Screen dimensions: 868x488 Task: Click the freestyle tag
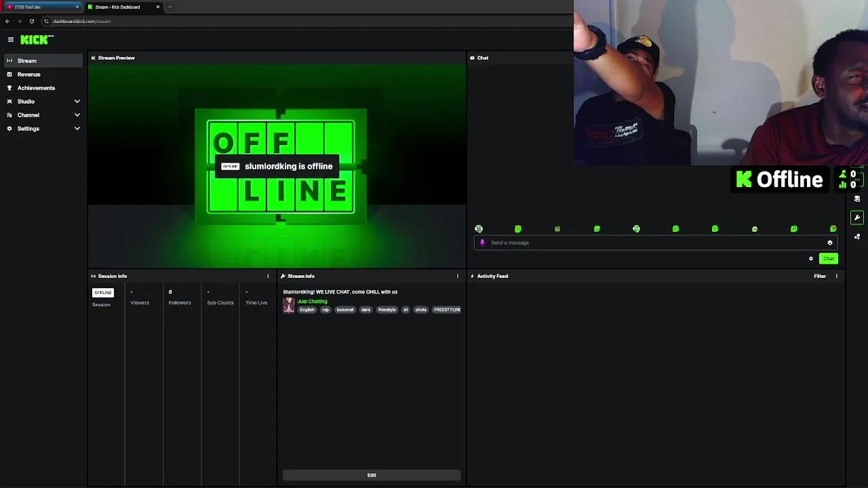pyautogui.click(x=387, y=310)
